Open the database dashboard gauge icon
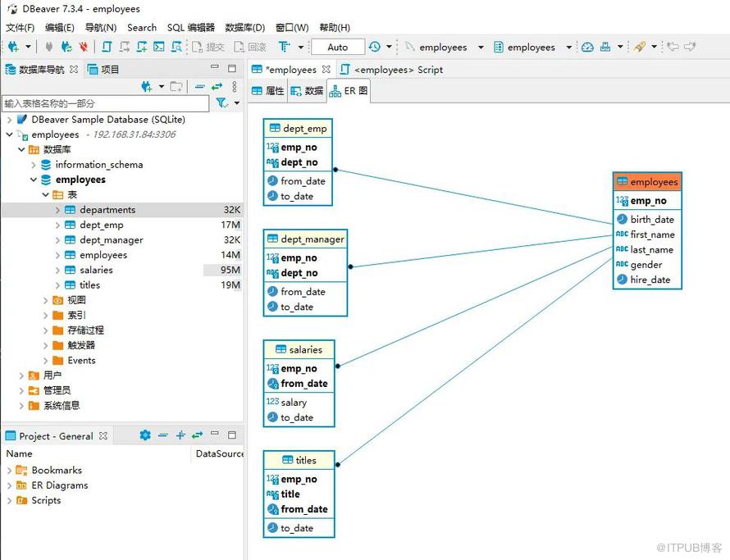This screenshot has height=560, width=730. pyautogui.click(x=587, y=47)
